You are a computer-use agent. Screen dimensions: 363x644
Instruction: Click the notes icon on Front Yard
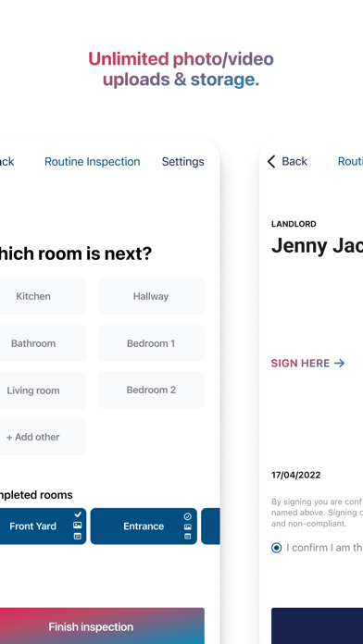[x=78, y=536]
